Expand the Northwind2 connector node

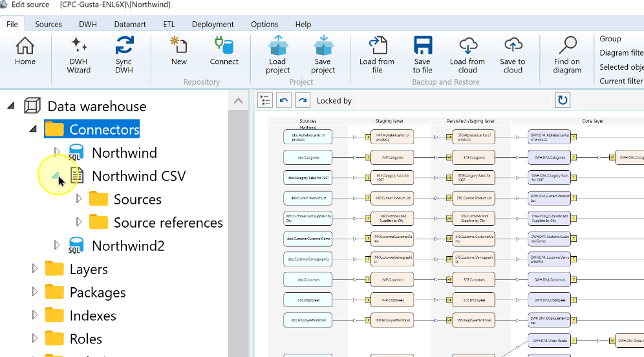pyautogui.click(x=57, y=245)
